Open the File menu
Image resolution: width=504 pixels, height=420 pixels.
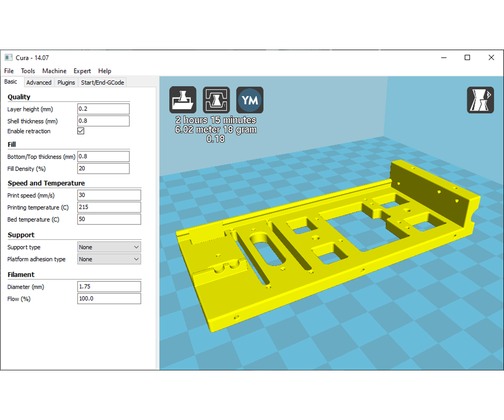pos(8,71)
